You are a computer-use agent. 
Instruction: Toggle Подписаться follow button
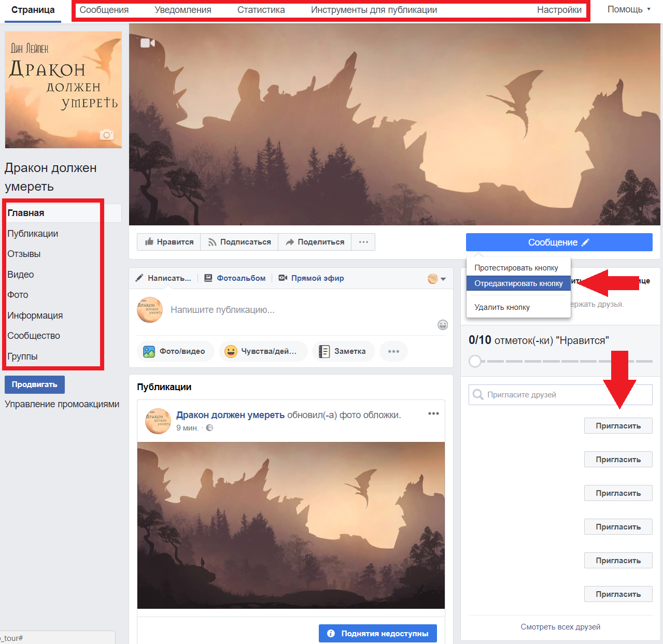(239, 242)
